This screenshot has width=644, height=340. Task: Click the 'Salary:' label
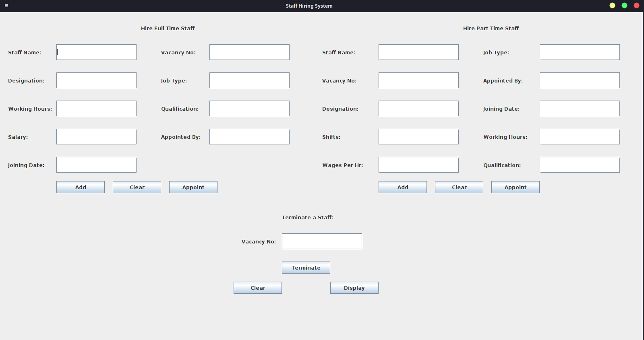tap(18, 137)
